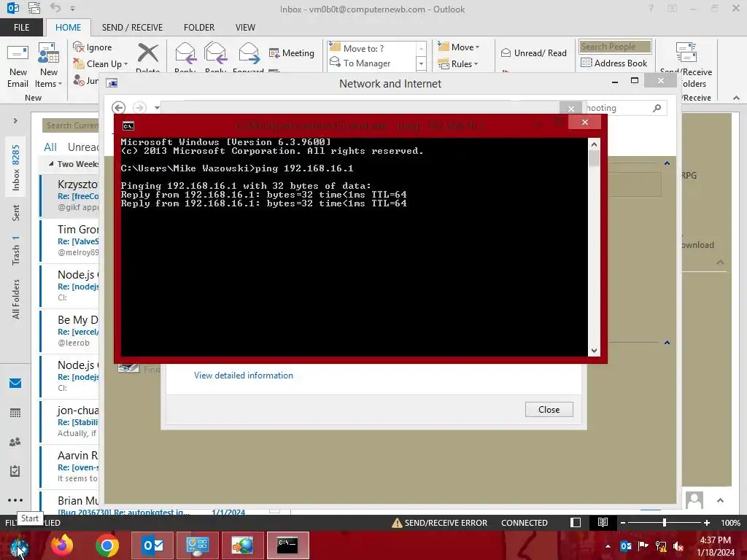Open the Rules dropdown in Outlook ribbon
Image resolution: width=747 pixels, height=560 pixels.
point(457,64)
